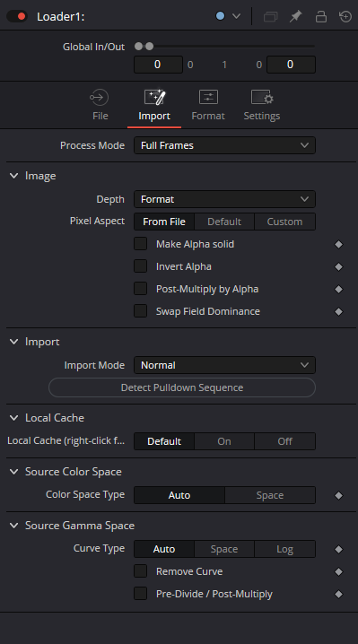Set Color Space Type to Space

coord(270,495)
